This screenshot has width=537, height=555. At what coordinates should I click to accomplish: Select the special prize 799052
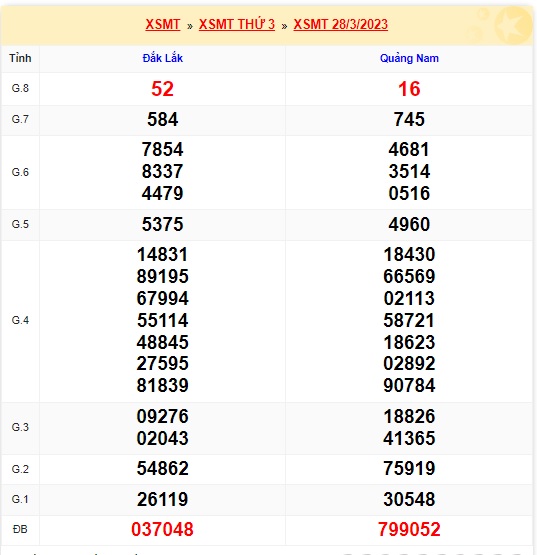click(409, 530)
